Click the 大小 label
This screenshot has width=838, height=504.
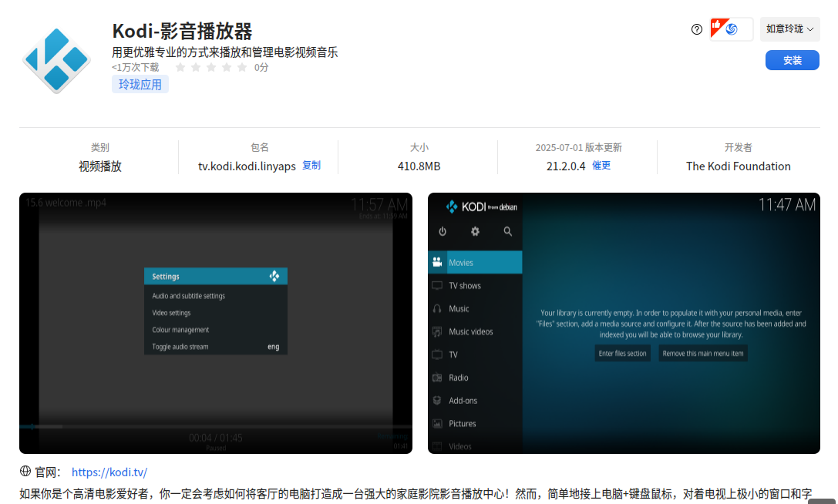click(x=419, y=147)
